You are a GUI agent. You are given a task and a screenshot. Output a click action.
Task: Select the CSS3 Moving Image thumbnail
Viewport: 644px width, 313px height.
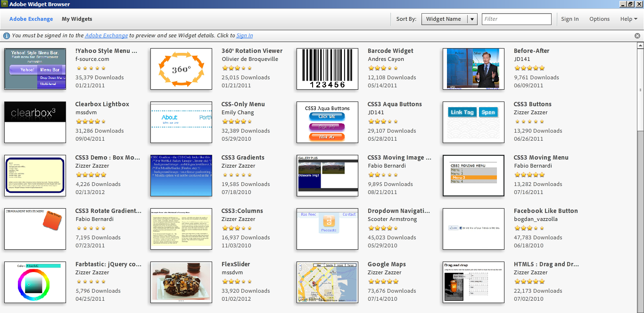pyautogui.click(x=328, y=176)
